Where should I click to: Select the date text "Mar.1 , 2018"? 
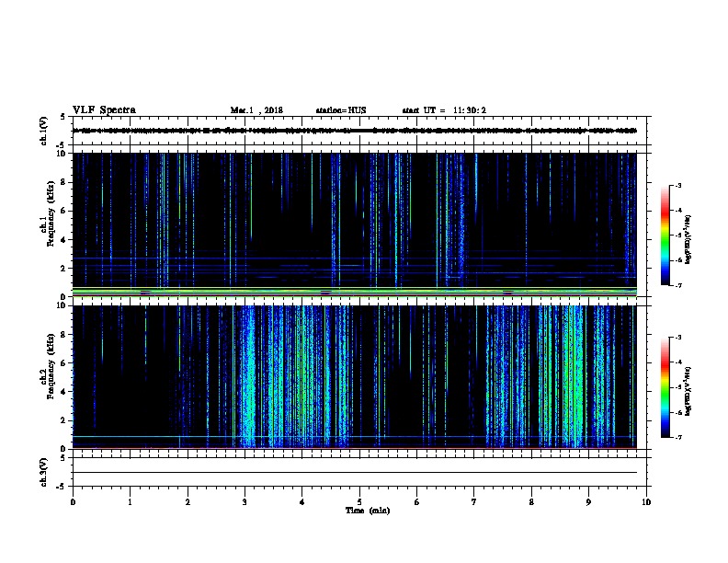point(256,110)
